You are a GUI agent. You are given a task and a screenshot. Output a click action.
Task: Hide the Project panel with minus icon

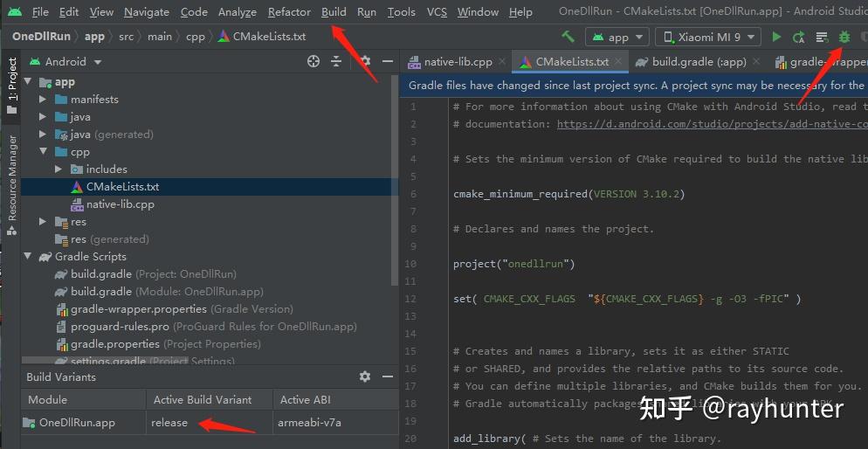(x=388, y=61)
